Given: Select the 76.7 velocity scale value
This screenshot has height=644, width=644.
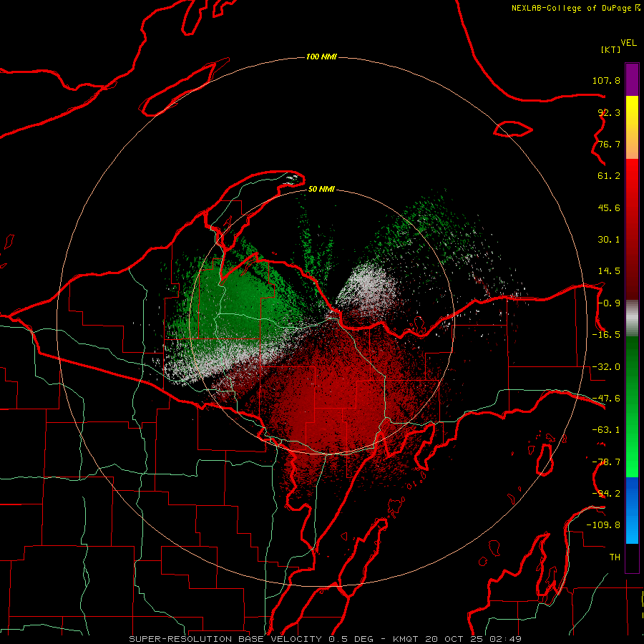Looking at the screenshot, I should click(x=609, y=144).
